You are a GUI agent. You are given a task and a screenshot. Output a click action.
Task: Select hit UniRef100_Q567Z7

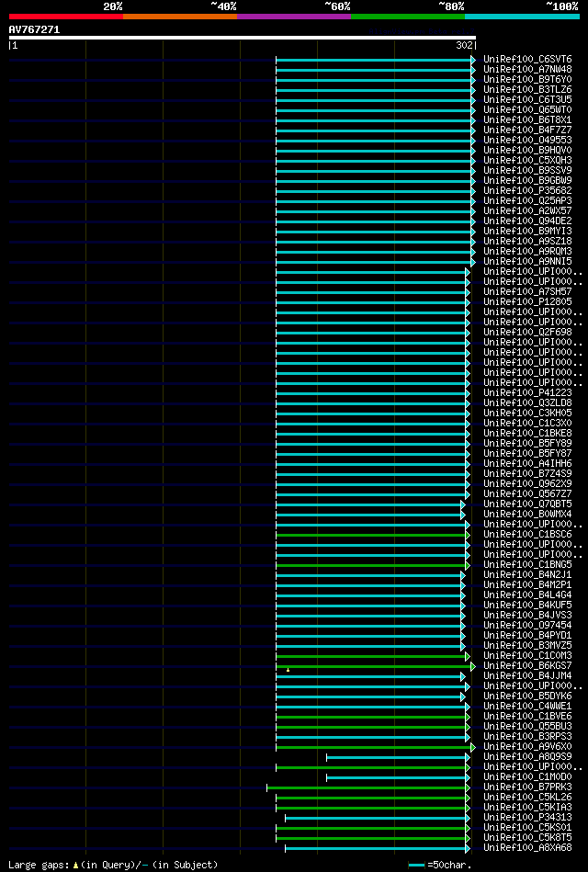[x=527, y=493]
